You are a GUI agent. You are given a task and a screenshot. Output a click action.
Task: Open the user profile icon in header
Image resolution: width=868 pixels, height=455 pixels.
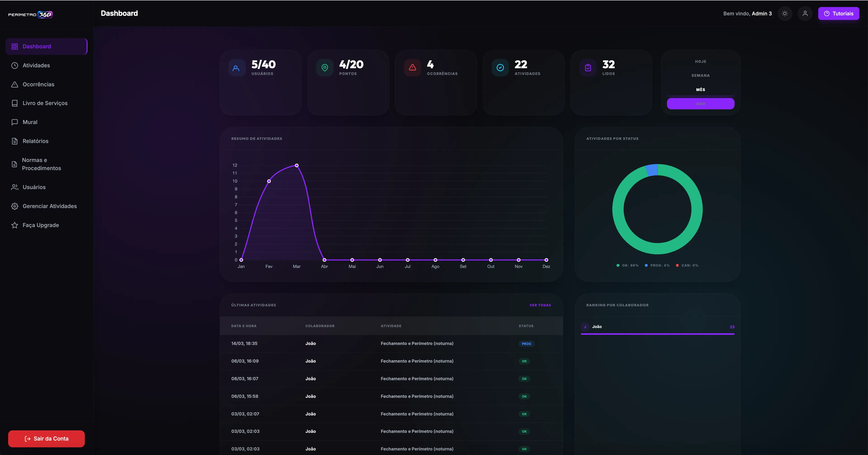tap(805, 14)
